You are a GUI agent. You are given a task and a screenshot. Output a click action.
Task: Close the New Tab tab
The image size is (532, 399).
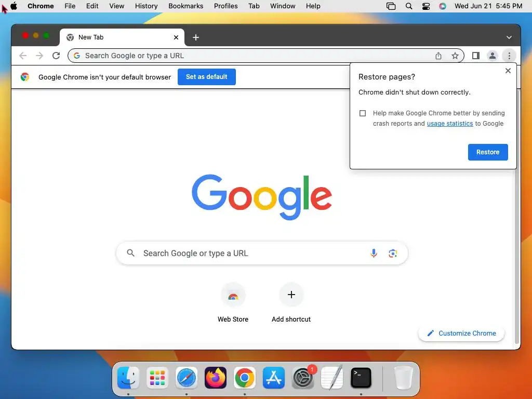pyautogui.click(x=176, y=37)
